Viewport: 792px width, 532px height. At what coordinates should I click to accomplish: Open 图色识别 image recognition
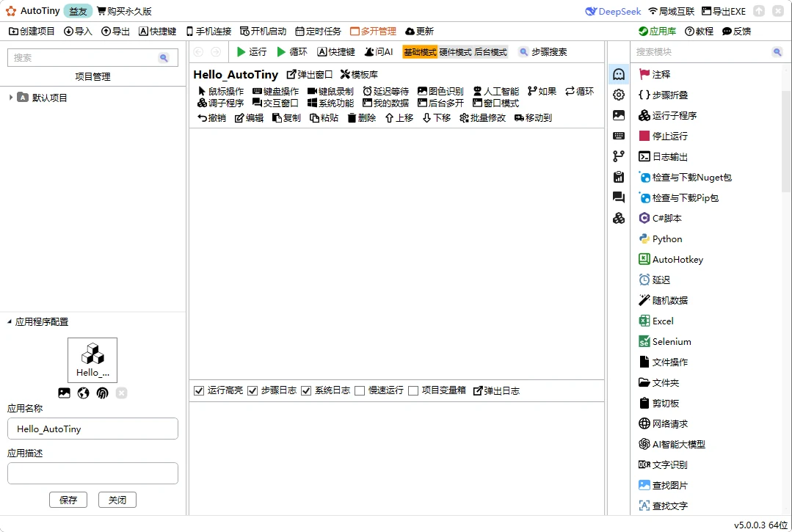coord(440,92)
